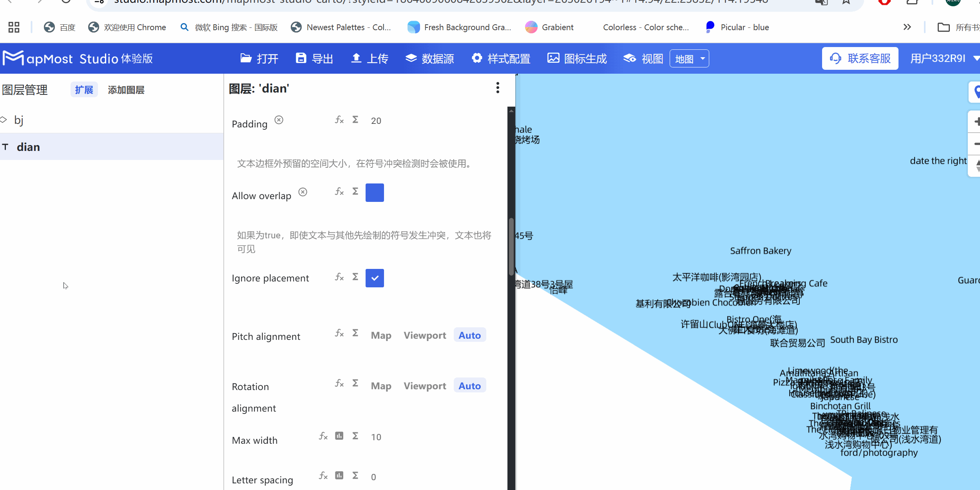Screen dimensions: 980x490
Task: Open 样式配置 style configuration
Action: point(476,58)
